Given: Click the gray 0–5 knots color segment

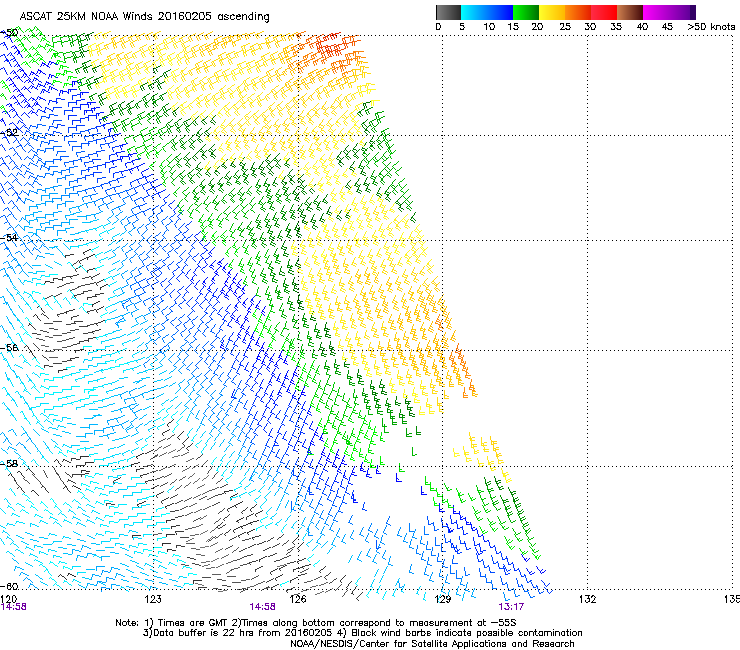Looking at the screenshot, I should (x=448, y=12).
